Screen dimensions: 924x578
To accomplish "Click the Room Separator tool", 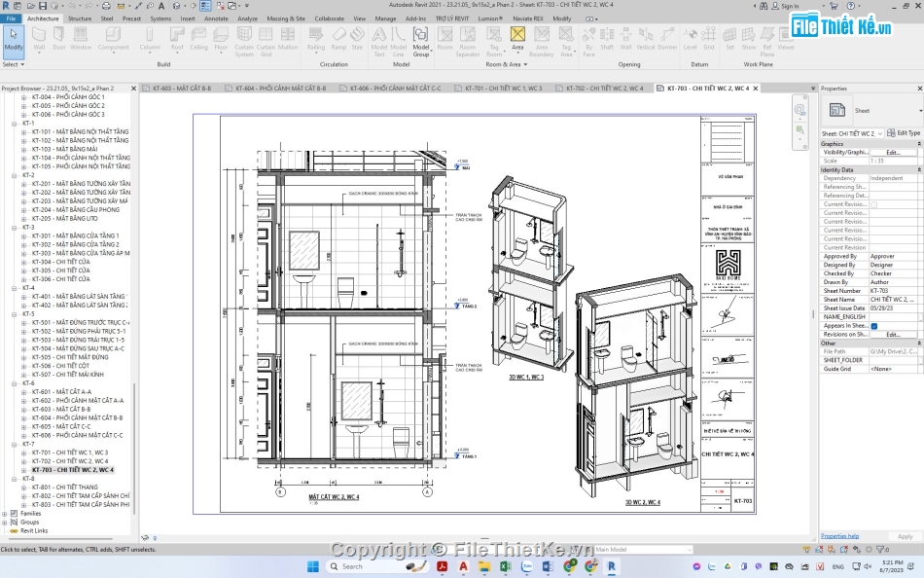I will (x=467, y=42).
